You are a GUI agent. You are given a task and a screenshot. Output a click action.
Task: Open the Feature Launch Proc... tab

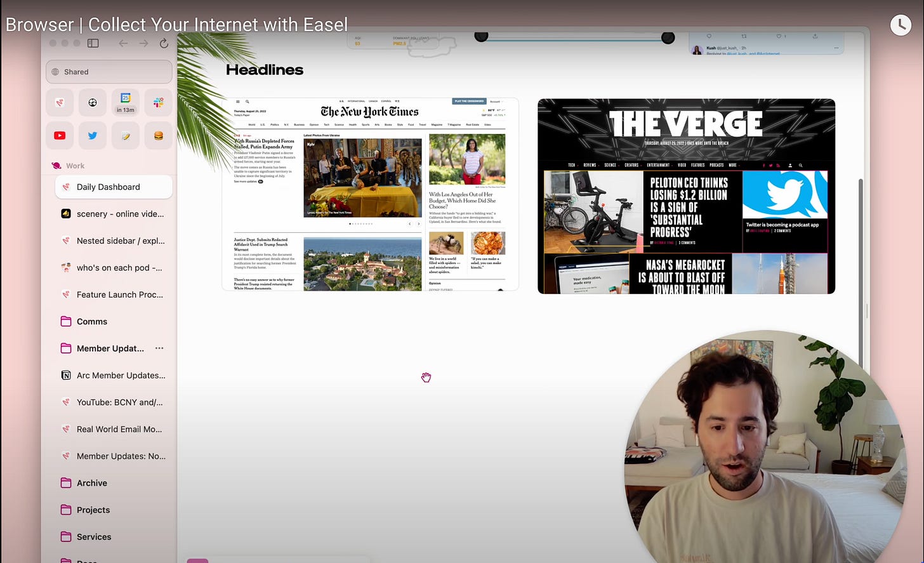tap(114, 295)
